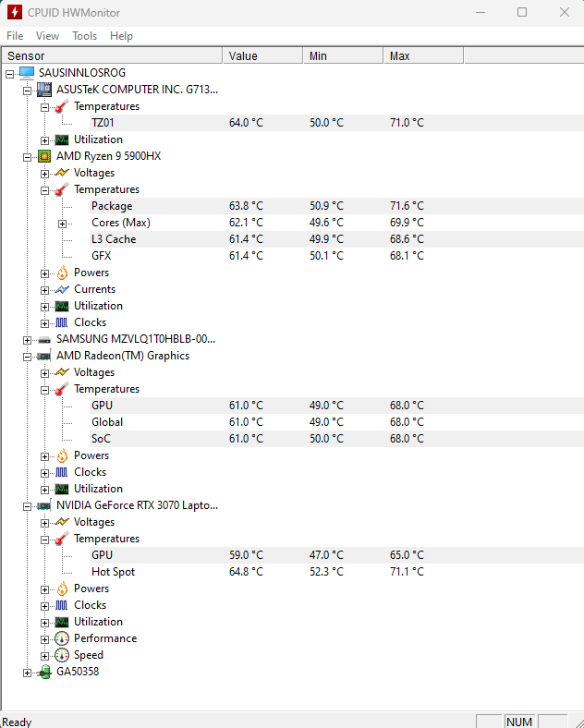Click the thermometer icon under ASUSTeK
Screen dimensions: 584x728
[62, 106]
